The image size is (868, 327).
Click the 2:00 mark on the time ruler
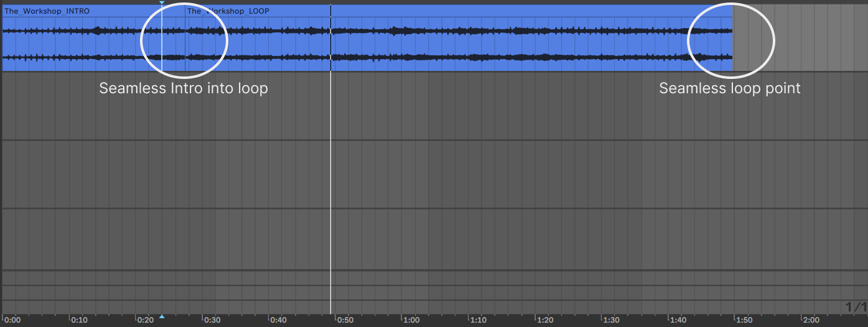811,321
